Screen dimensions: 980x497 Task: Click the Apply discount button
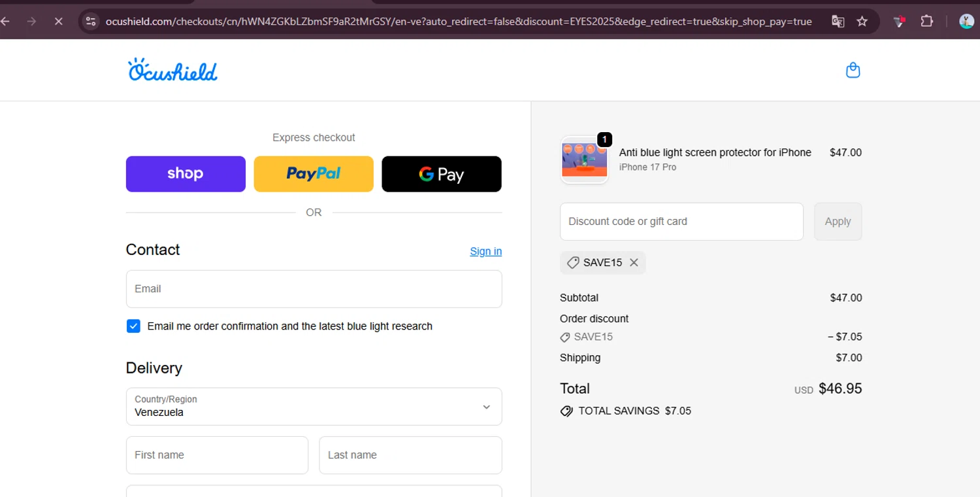point(838,222)
